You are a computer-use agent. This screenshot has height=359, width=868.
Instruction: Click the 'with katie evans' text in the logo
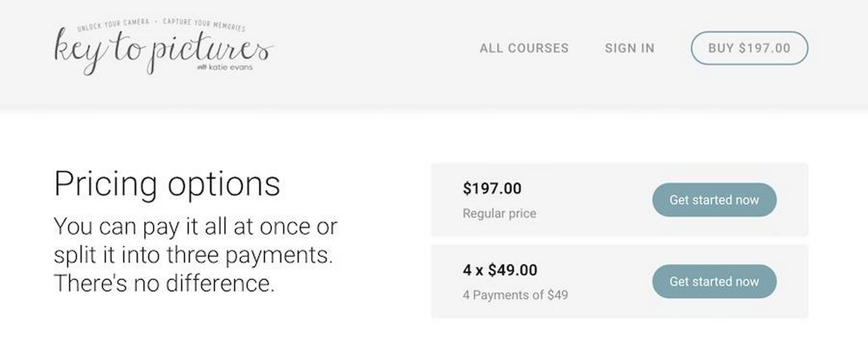click(225, 67)
